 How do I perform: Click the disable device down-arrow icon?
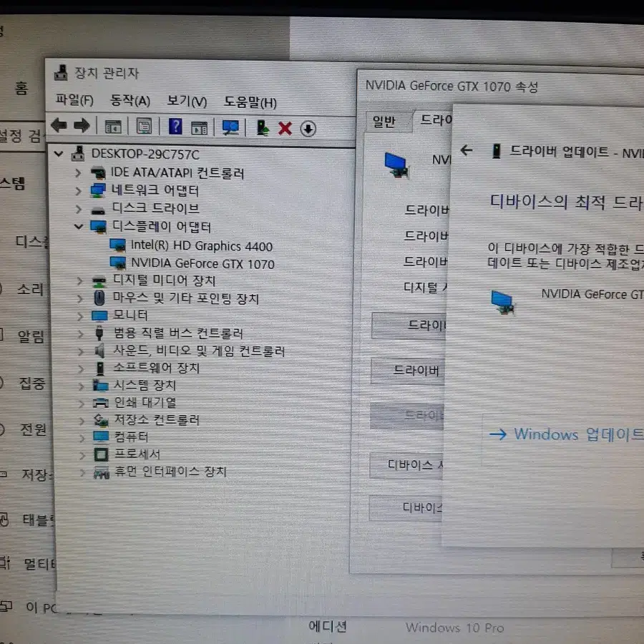pyautogui.click(x=308, y=129)
